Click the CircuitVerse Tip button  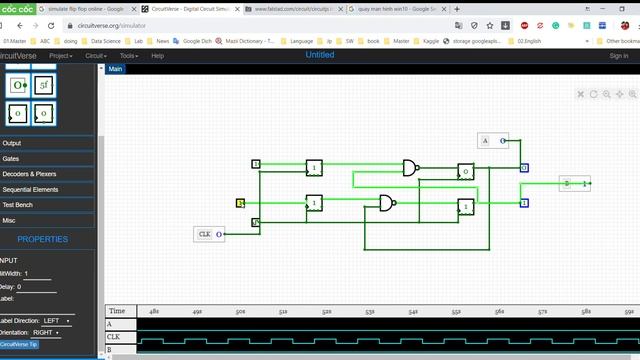click(x=19, y=344)
